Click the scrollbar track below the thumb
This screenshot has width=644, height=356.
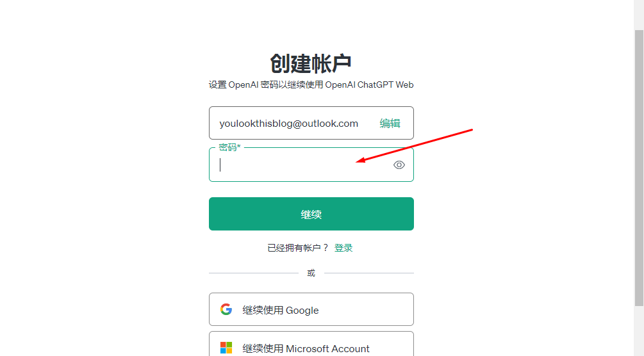point(639,330)
